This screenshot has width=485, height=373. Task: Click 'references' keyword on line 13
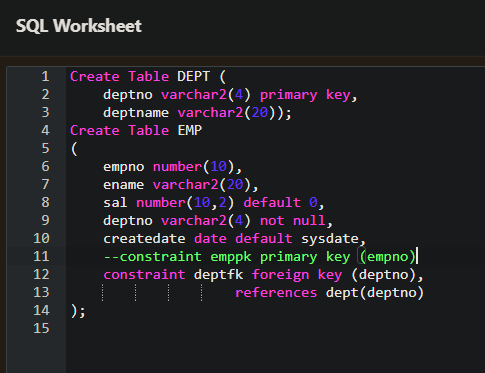click(276, 293)
